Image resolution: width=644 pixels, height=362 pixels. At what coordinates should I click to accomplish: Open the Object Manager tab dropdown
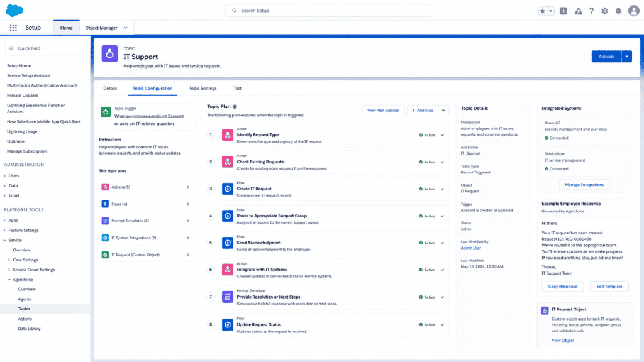click(125, 28)
